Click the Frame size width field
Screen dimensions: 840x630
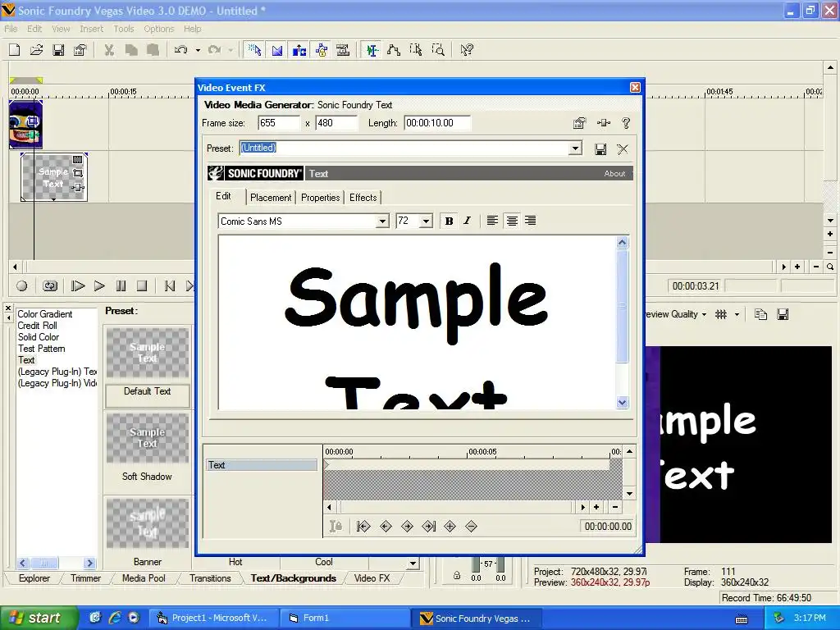pos(279,123)
